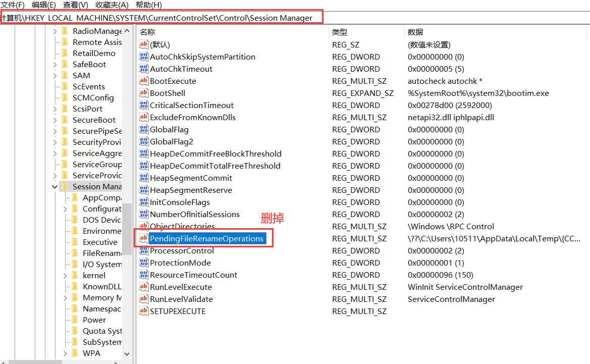Expand the SafeBoot tree node
The image size is (590, 364).
tap(55, 64)
